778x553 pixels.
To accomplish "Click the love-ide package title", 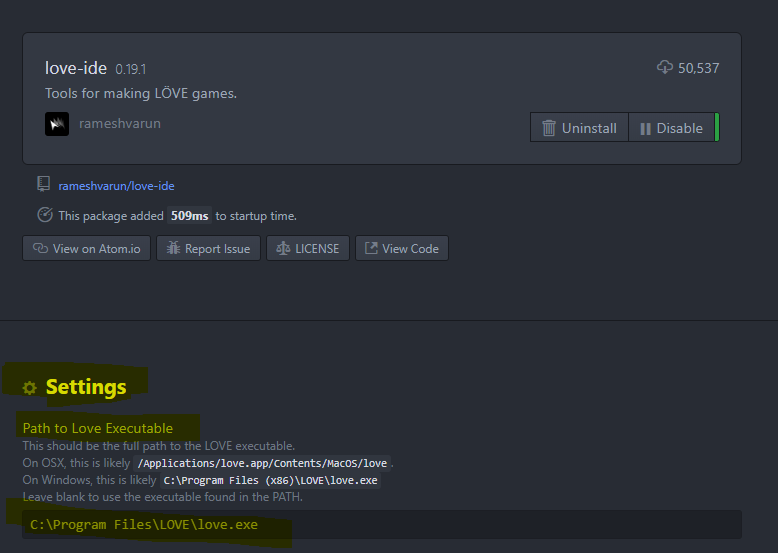I will click(76, 68).
